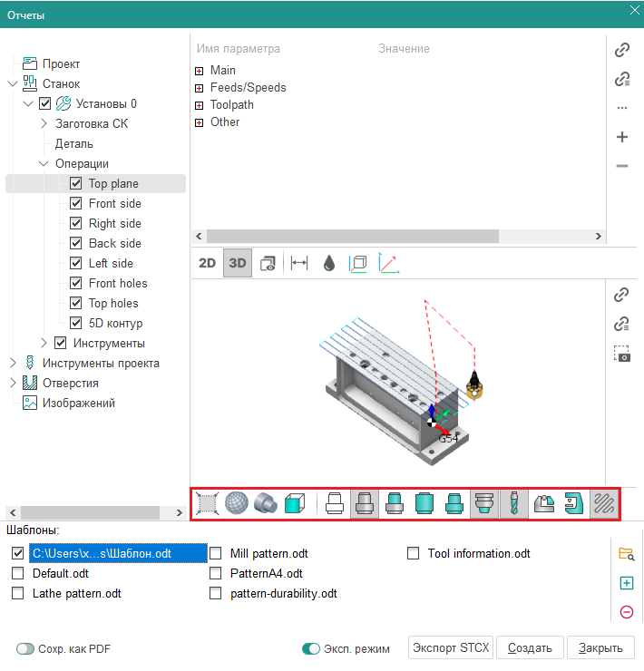Expand the Feeds/Speeds parameter group

pos(199,88)
